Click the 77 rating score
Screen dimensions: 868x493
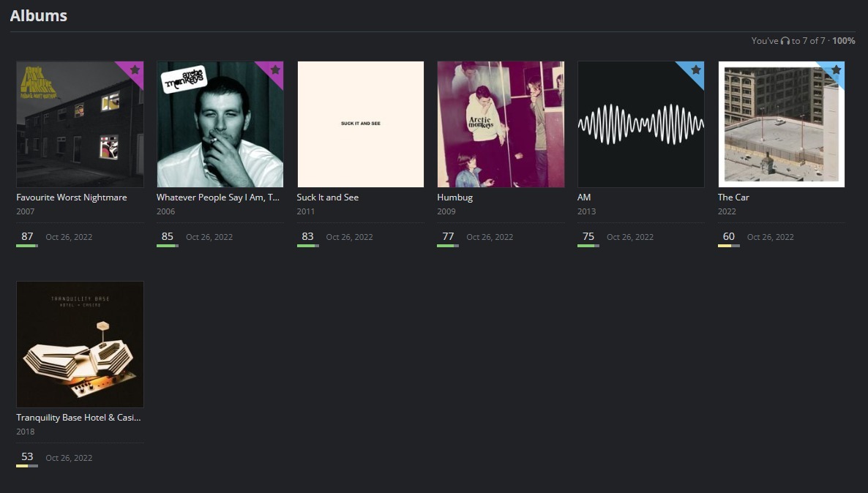[x=448, y=237]
